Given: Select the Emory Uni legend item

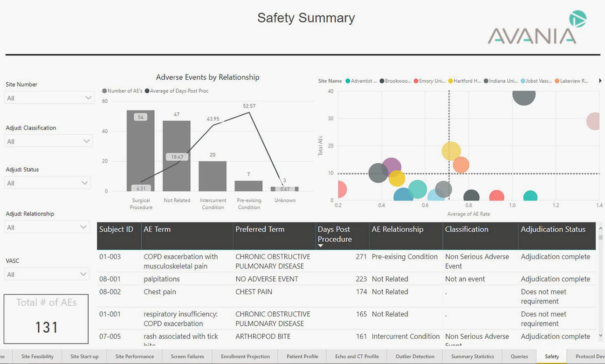Looking at the screenshot, I should click(429, 81).
